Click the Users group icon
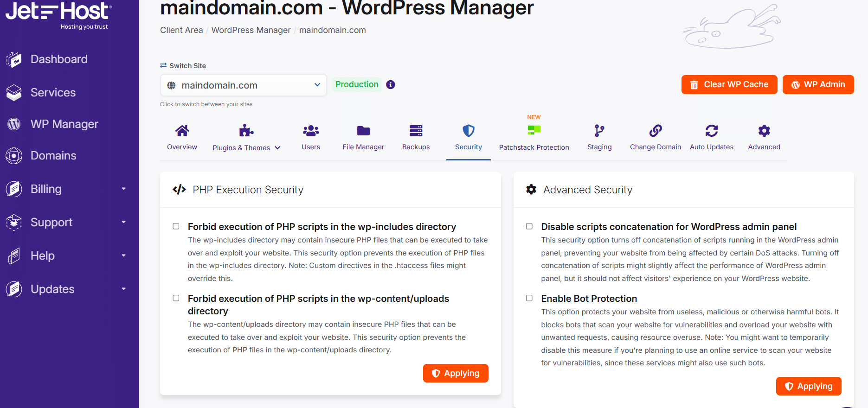 pyautogui.click(x=311, y=131)
